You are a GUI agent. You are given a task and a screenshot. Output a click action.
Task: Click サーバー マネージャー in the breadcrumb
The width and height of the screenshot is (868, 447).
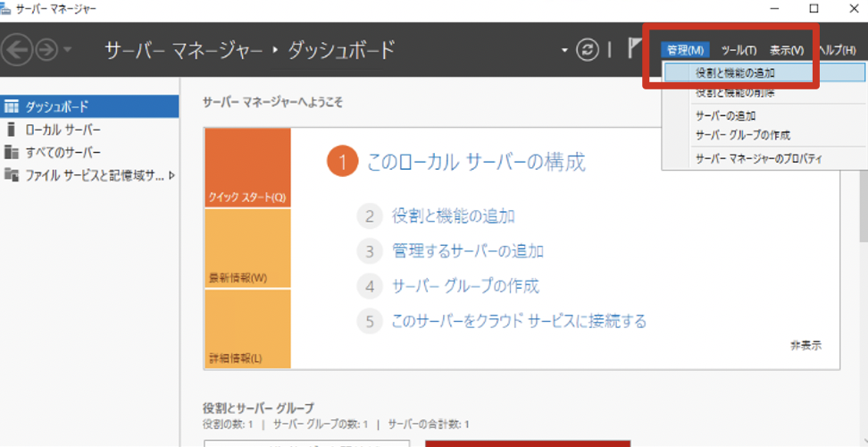pyautogui.click(x=184, y=50)
